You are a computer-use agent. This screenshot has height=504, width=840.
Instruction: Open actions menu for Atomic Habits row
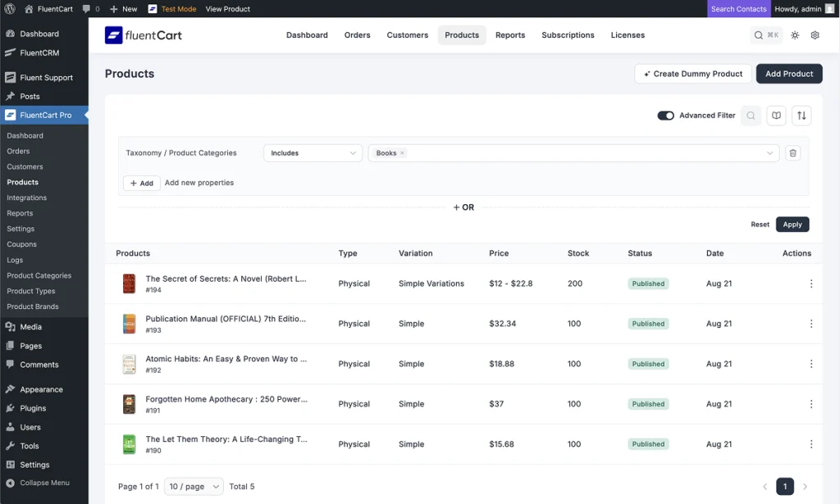coord(811,364)
